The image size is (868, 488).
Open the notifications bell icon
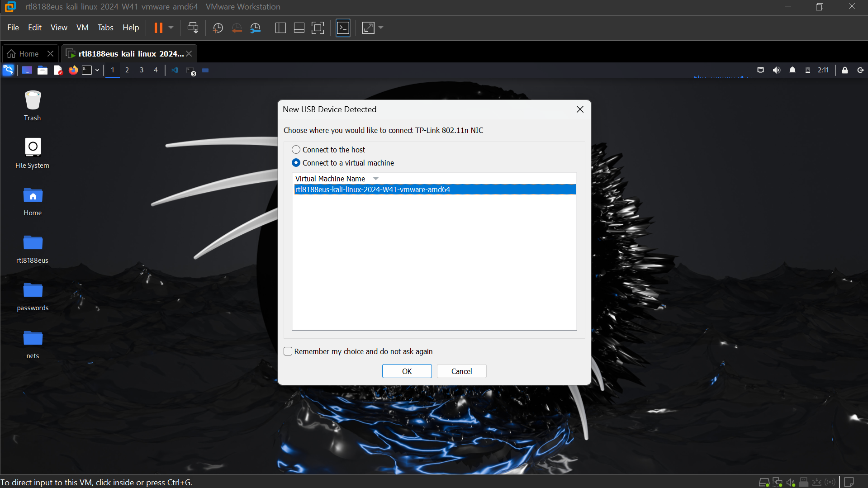(792, 70)
